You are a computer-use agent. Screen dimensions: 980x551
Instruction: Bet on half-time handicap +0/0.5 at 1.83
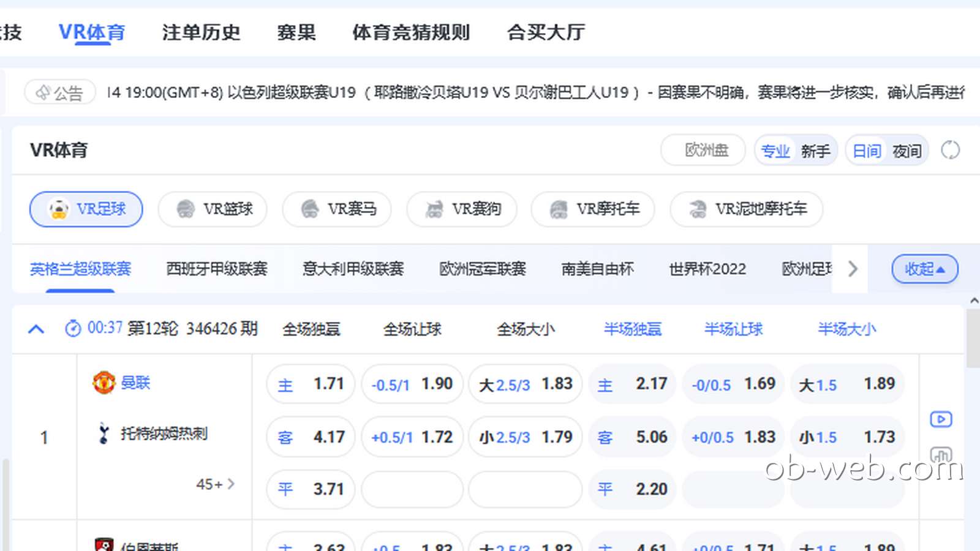tap(733, 437)
